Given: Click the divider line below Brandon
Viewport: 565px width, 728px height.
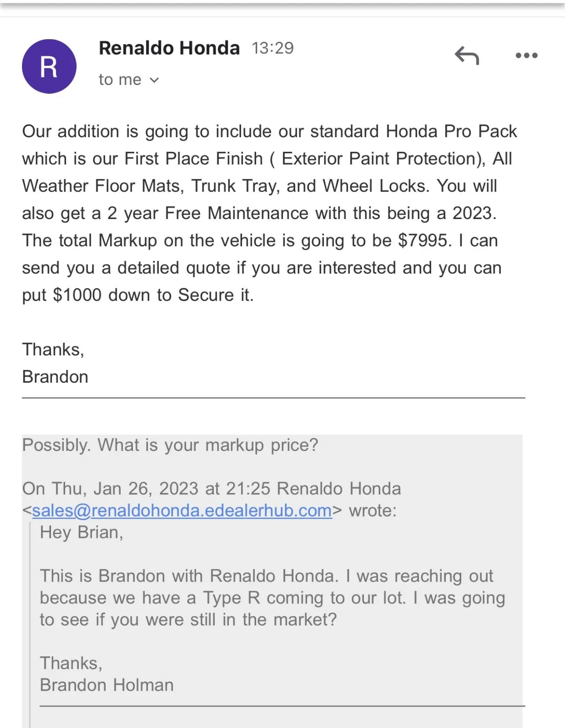Looking at the screenshot, I should click(273, 398).
